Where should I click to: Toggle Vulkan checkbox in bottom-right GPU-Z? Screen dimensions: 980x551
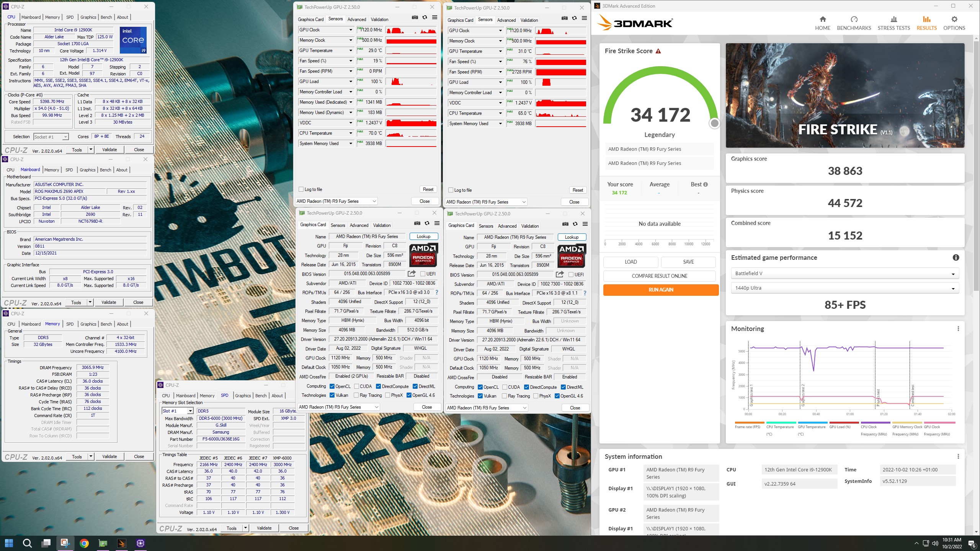click(480, 396)
